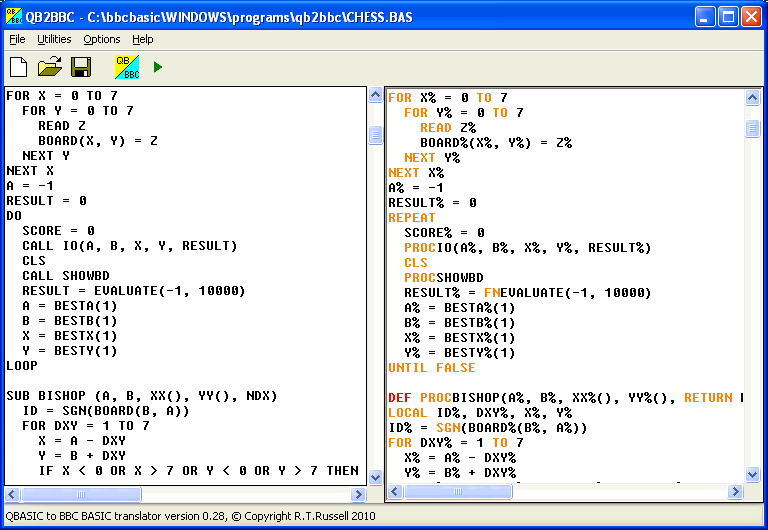The width and height of the screenshot is (768, 530).
Task: Open the File menu
Action: click(17, 39)
